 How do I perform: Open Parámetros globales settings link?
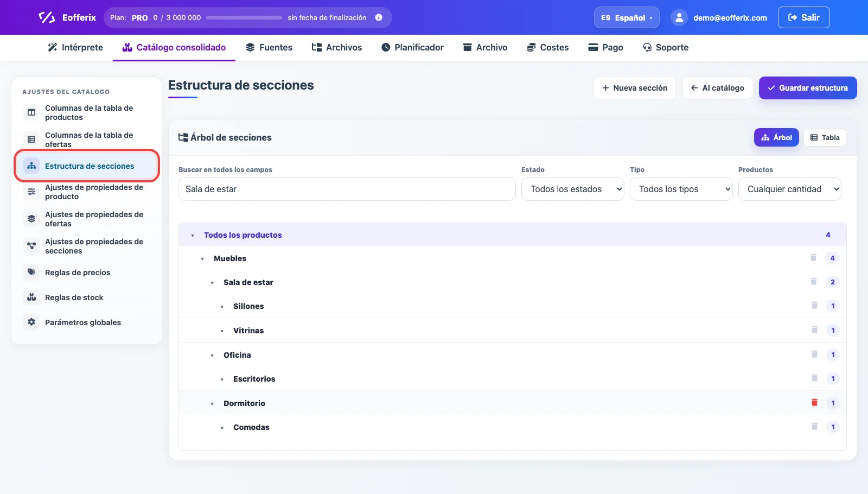[x=83, y=322]
